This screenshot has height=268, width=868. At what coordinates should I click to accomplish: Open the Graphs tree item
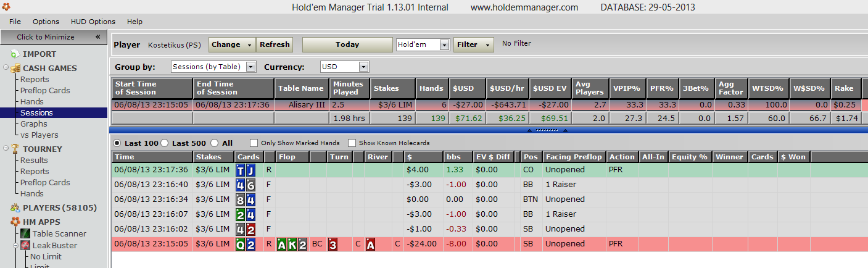point(34,124)
